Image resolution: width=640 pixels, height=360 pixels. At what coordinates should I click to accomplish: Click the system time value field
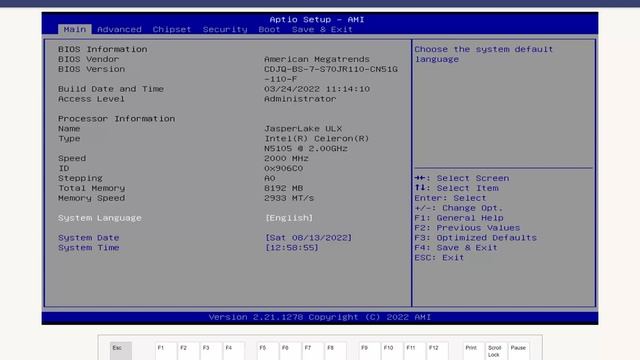[x=291, y=248]
